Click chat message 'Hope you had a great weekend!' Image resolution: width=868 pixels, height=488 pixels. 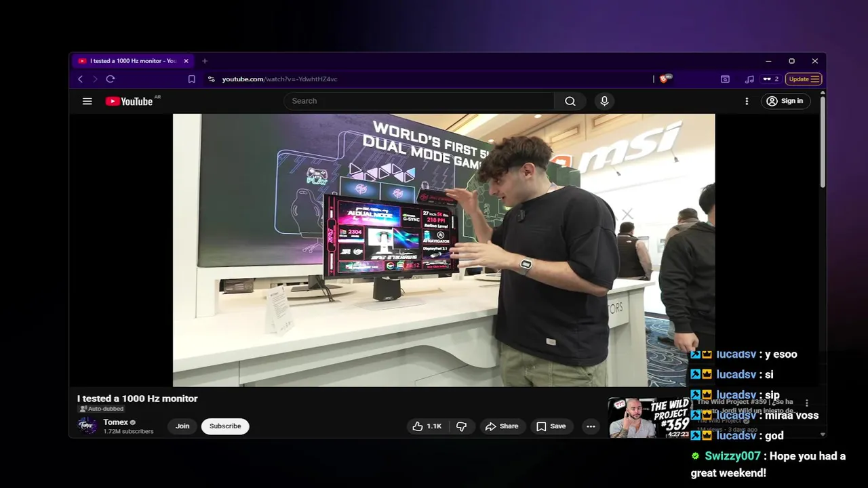pos(768,464)
